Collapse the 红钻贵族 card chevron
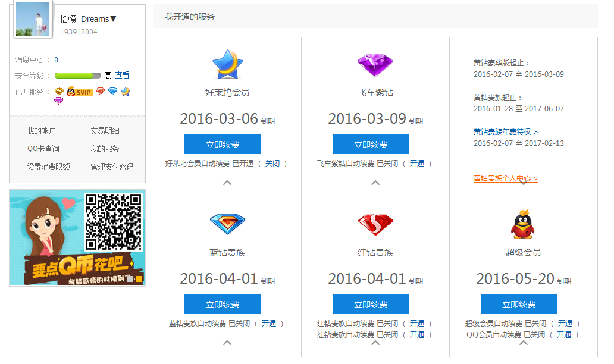This screenshot has width=614, height=364. [375, 343]
